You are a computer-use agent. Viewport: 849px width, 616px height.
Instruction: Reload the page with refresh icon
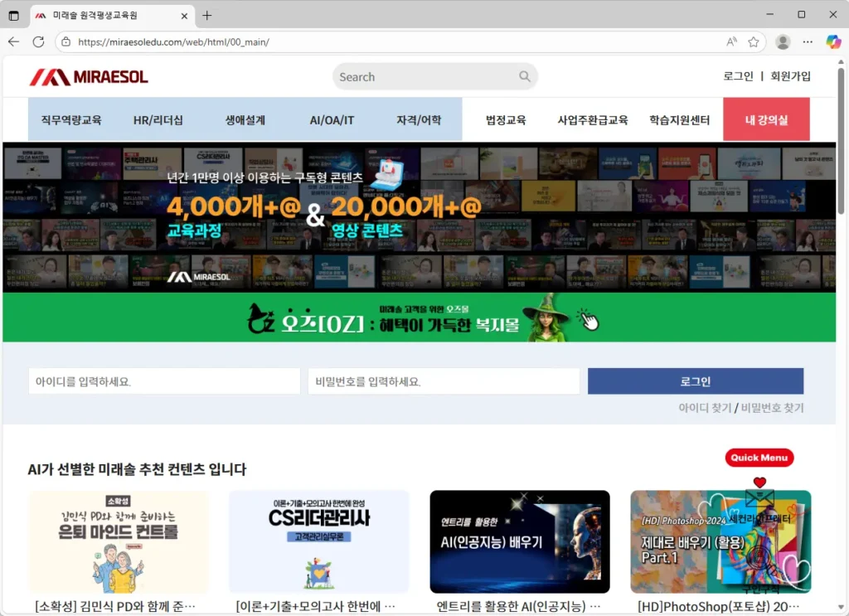(x=38, y=41)
